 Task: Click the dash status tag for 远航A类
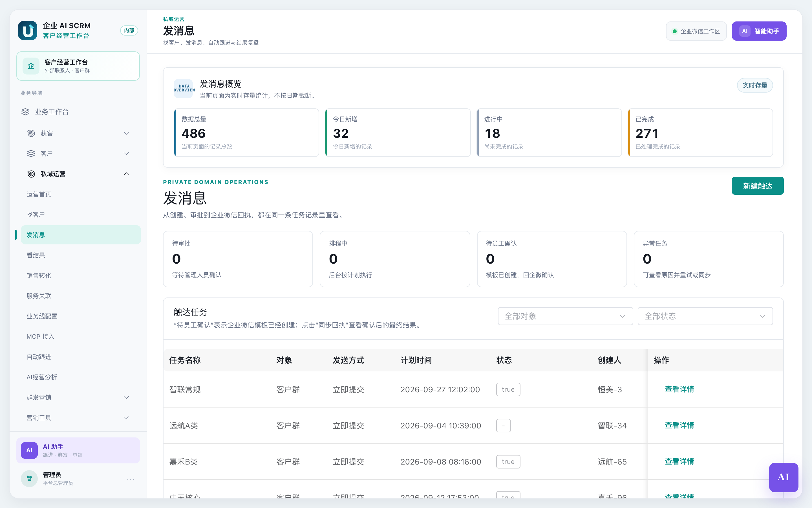(x=503, y=426)
